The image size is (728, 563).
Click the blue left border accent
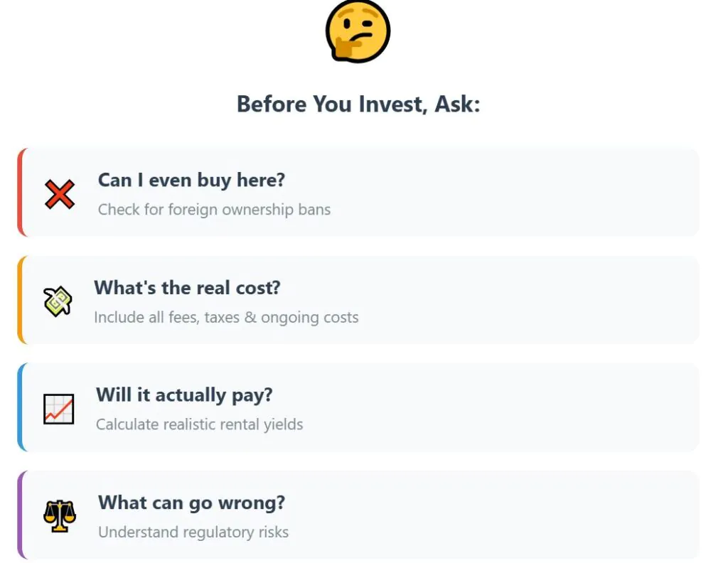tap(20, 407)
